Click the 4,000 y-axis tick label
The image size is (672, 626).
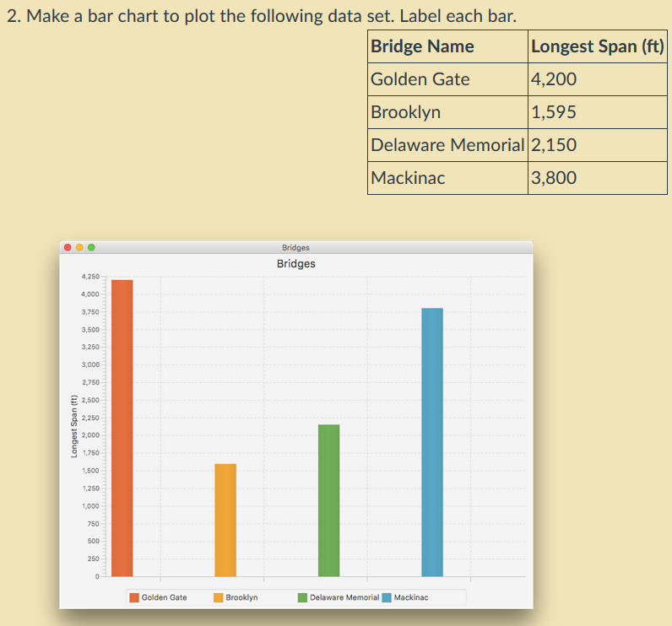point(90,294)
